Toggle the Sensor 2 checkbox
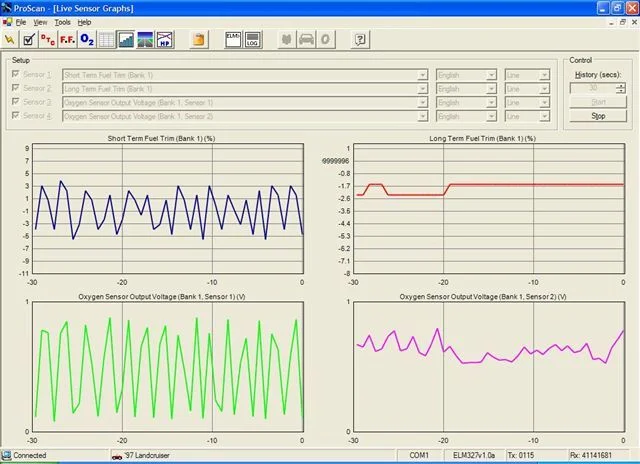The image size is (640, 464). 16,88
